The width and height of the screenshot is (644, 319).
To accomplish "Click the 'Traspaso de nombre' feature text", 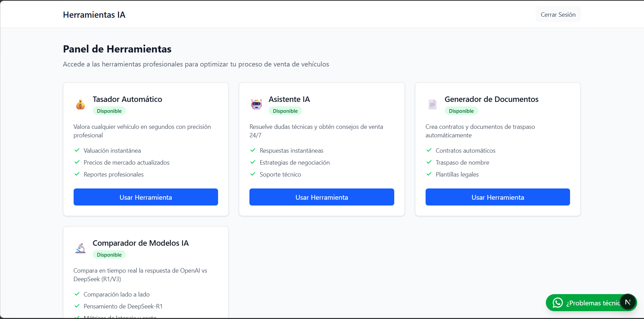I will click(x=462, y=163).
